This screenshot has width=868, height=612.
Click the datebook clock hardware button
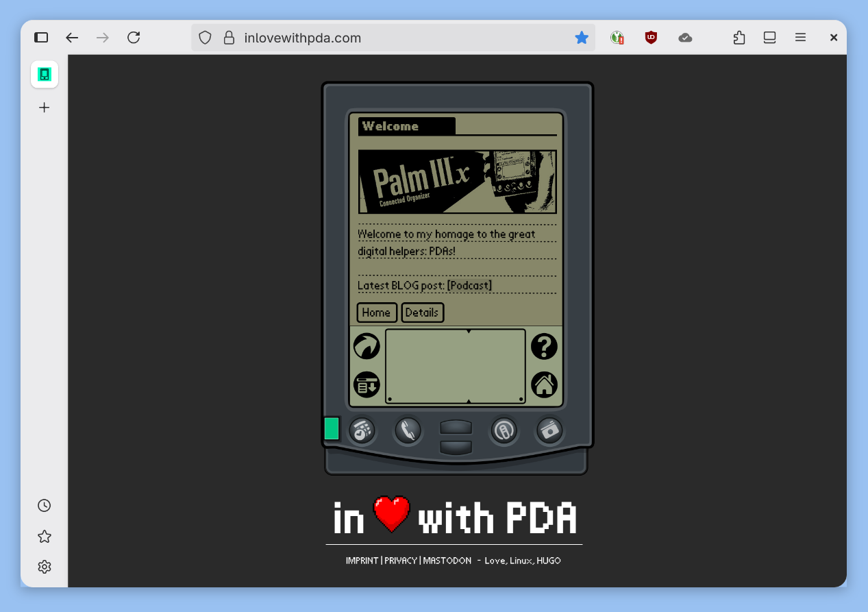pyautogui.click(x=362, y=430)
